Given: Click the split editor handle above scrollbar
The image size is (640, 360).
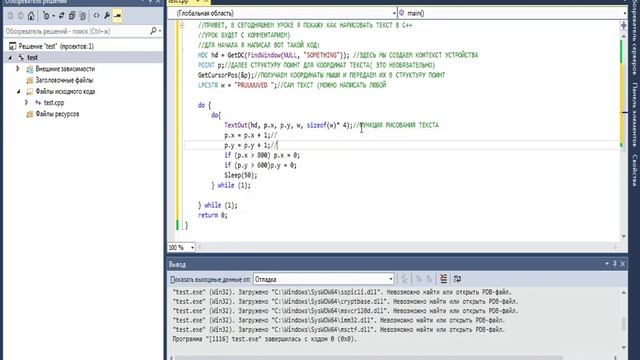Looking at the screenshot, I should (623, 25).
